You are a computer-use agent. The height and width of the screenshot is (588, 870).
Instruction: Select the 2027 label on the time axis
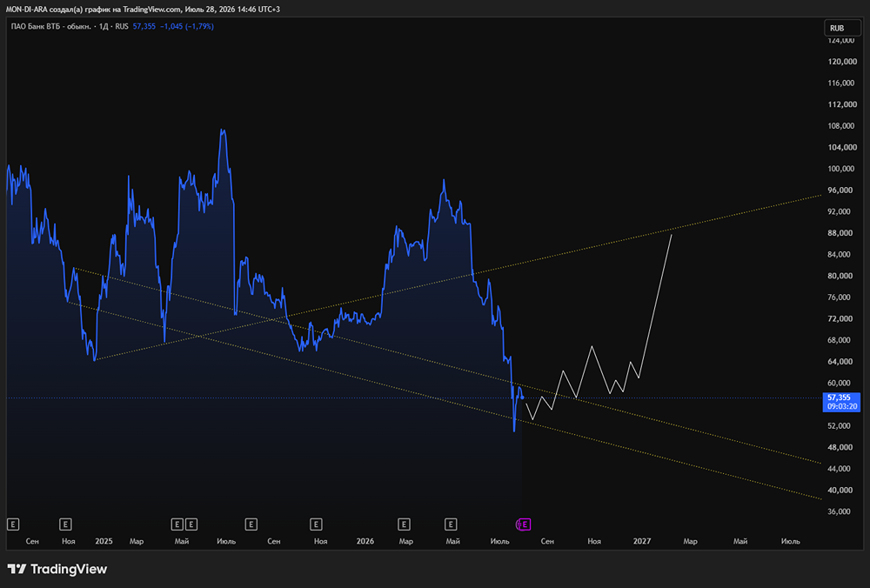[x=642, y=541]
